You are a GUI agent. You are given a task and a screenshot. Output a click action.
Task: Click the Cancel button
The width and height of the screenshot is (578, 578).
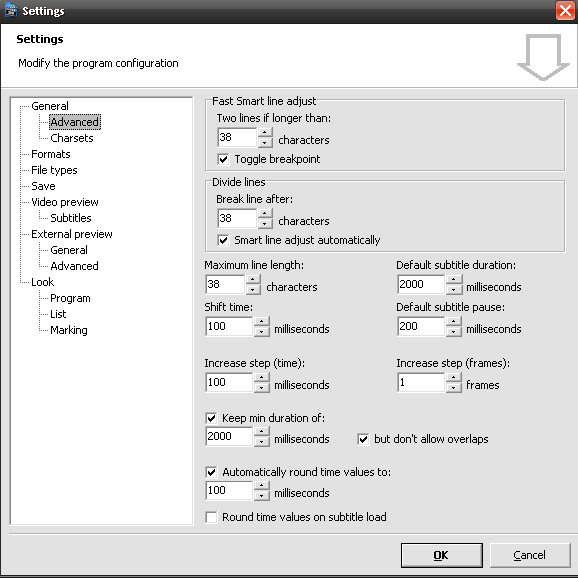[530, 555]
